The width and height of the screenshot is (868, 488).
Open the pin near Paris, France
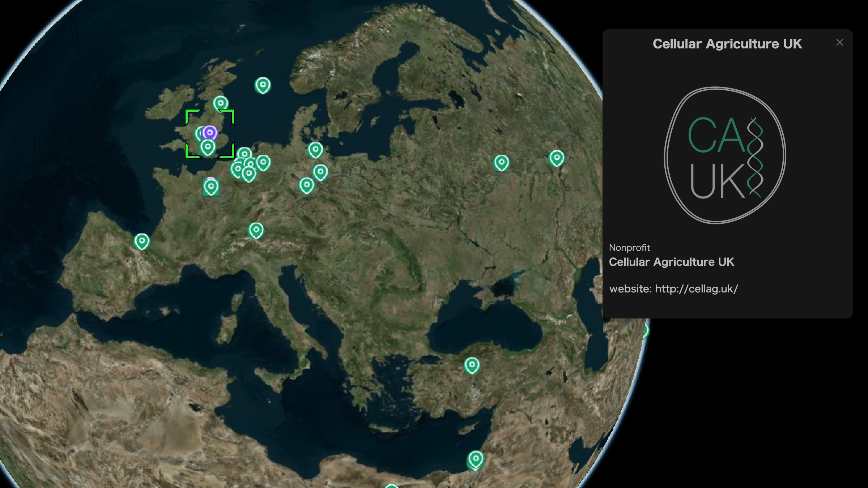coord(211,187)
